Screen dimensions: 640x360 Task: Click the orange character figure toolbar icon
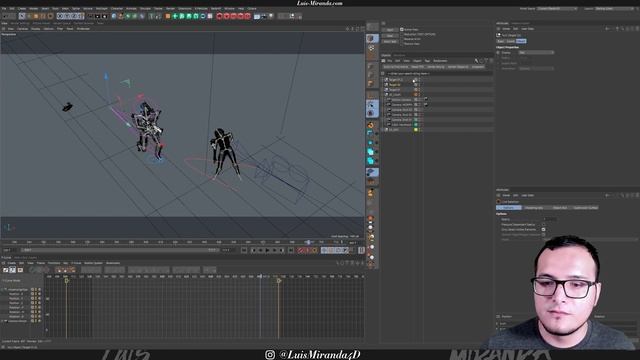(120, 16)
